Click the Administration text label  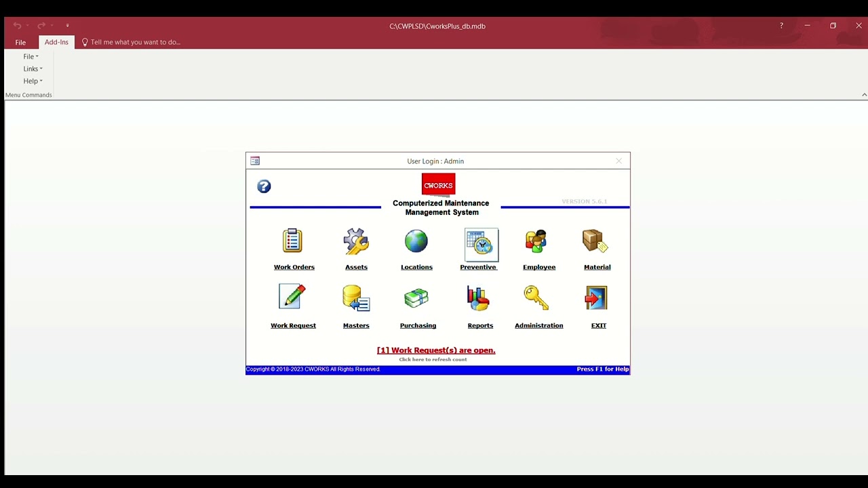pos(539,325)
